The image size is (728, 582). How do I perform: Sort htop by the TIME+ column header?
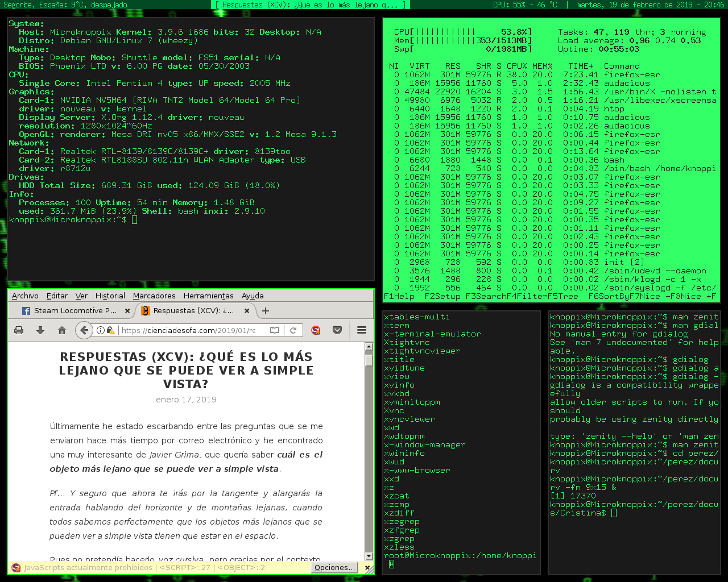tap(581, 66)
